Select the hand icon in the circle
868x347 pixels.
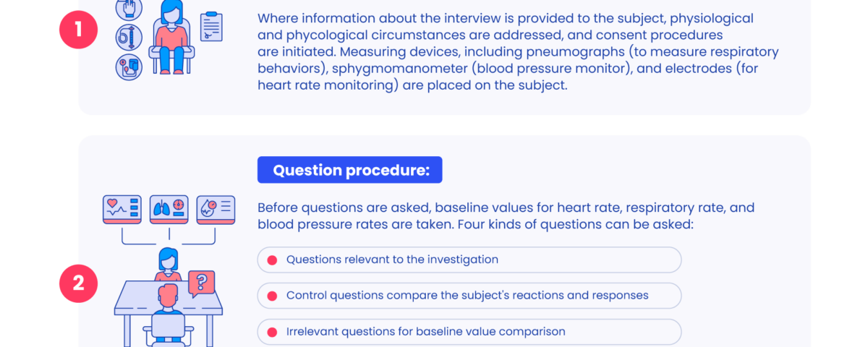tap(129, 9)
